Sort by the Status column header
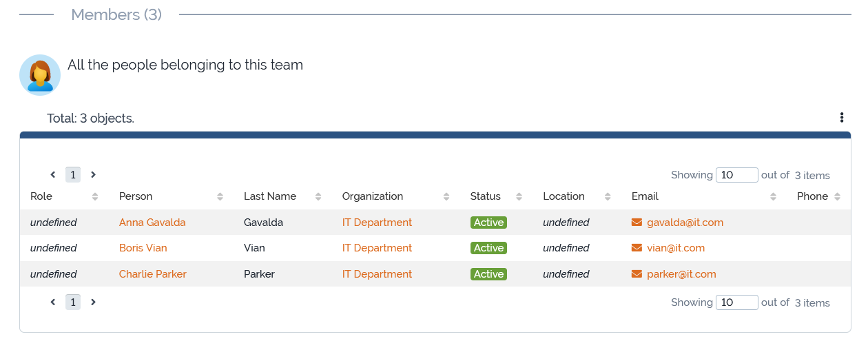 pyautogui.click(x=486, y=196)
